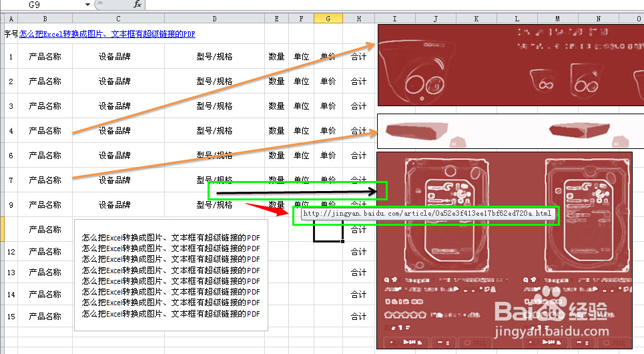Screen dimensions: 644x354
Task: Select row header 4
Action: point(11,130)
